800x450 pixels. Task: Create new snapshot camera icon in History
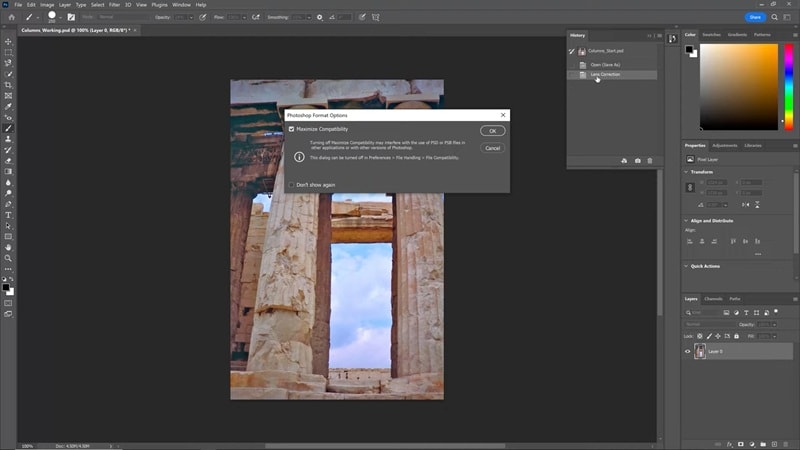click(x=638, y=161)
